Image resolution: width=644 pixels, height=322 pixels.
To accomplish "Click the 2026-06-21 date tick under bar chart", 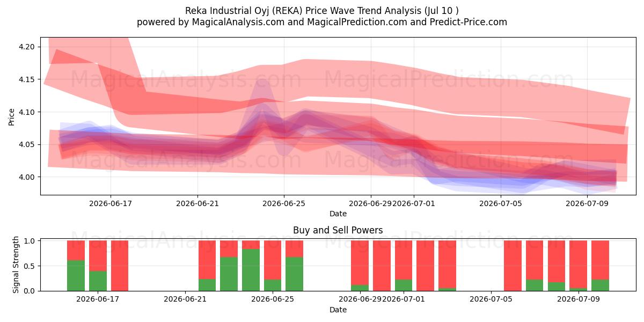I will 185,299.
